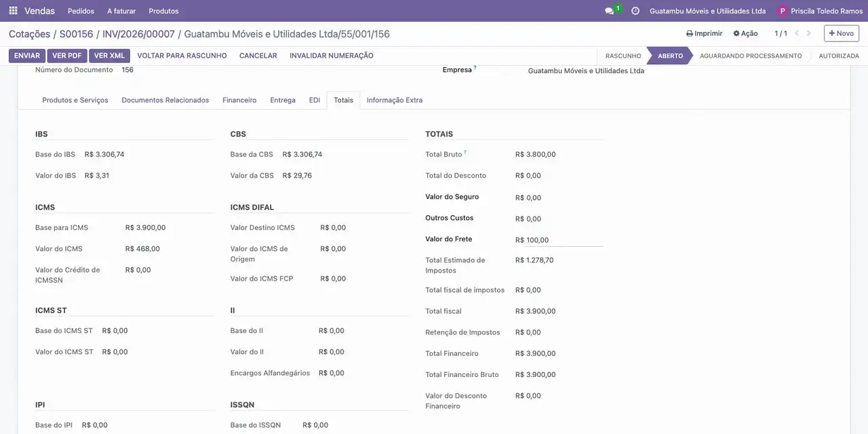The height and width of the screenshot is (434, 868).
Task: Click the record pager 1 / 1
Action: tap(781, 33)
